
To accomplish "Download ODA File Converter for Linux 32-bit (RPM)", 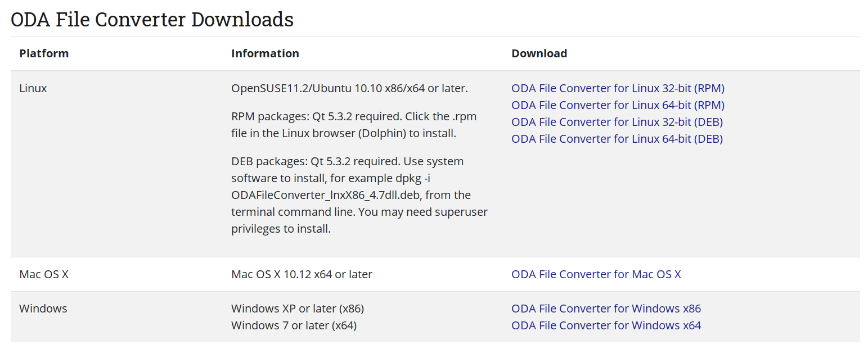I will (x=618, y=88).
